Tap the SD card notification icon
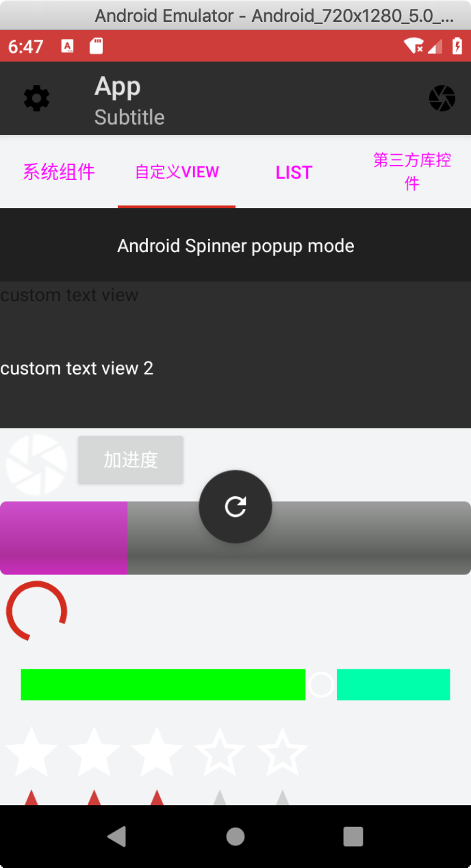471x868 pixels. [x=96, y=46]
